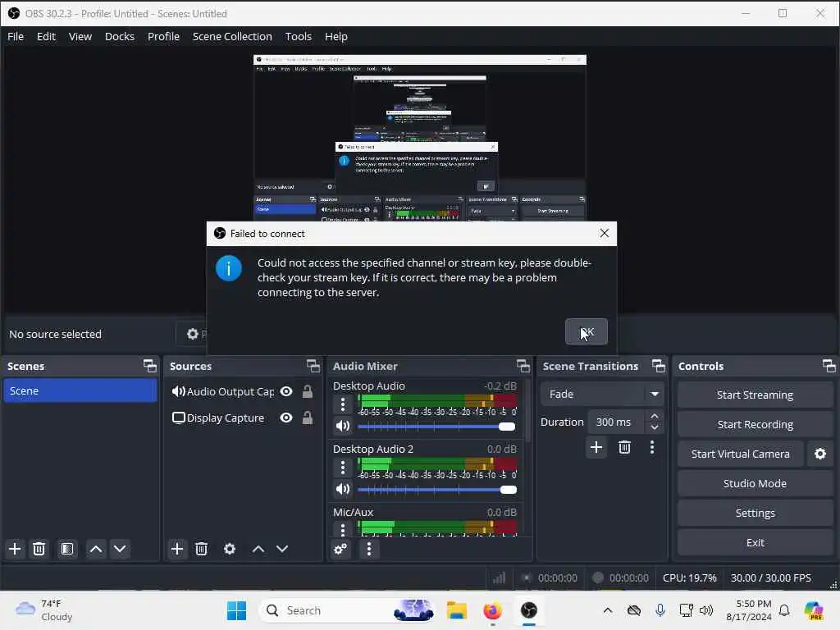Click Start Streaming button
Viewport: 840px width, 630px height.
tap(755, 395)
